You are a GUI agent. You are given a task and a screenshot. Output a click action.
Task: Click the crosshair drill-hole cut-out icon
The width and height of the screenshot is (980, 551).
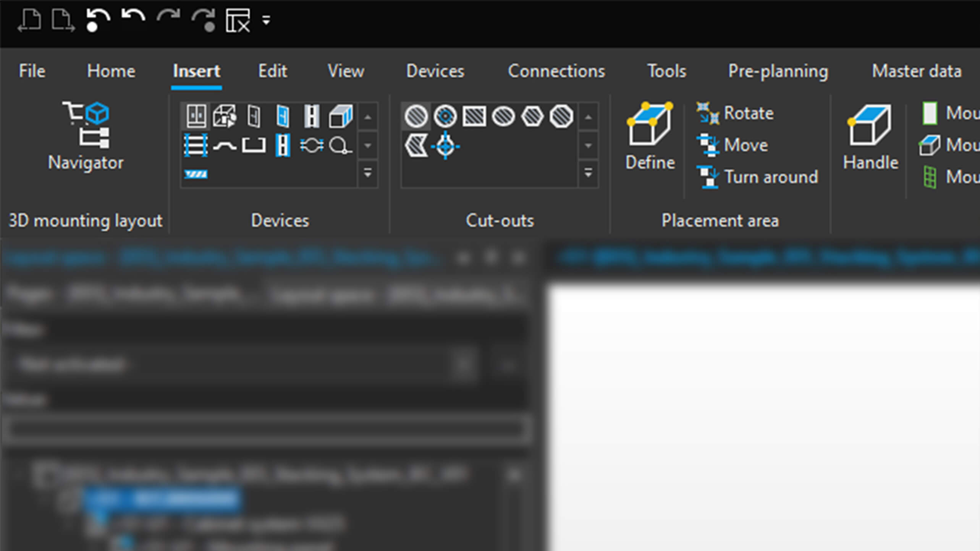click(x=445, y=146)
